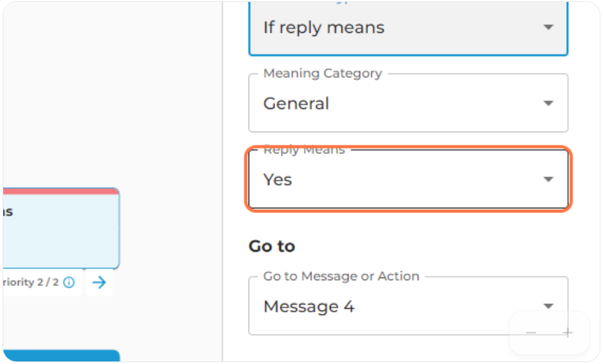Open the Go to Message or Action dropdown
This screenshot has height=364, width=603.
pos(409,306)
